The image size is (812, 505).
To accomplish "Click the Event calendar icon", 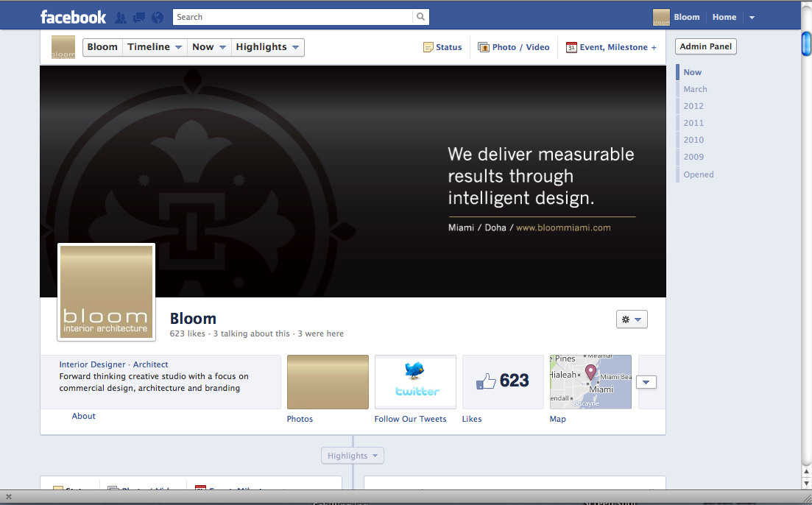I will pyautogui.click(x=571, y=48).
